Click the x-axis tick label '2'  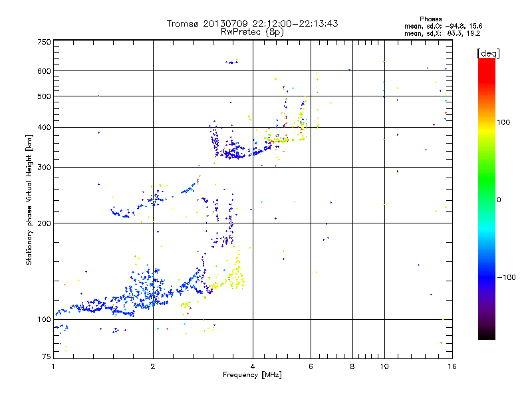(153, 366)
